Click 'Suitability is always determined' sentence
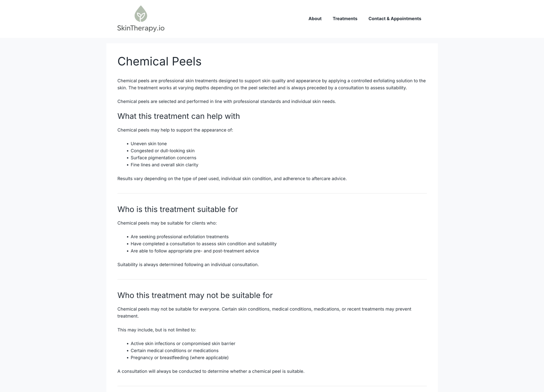This screenshot has height=392, width=544. (x=188, y=265)
